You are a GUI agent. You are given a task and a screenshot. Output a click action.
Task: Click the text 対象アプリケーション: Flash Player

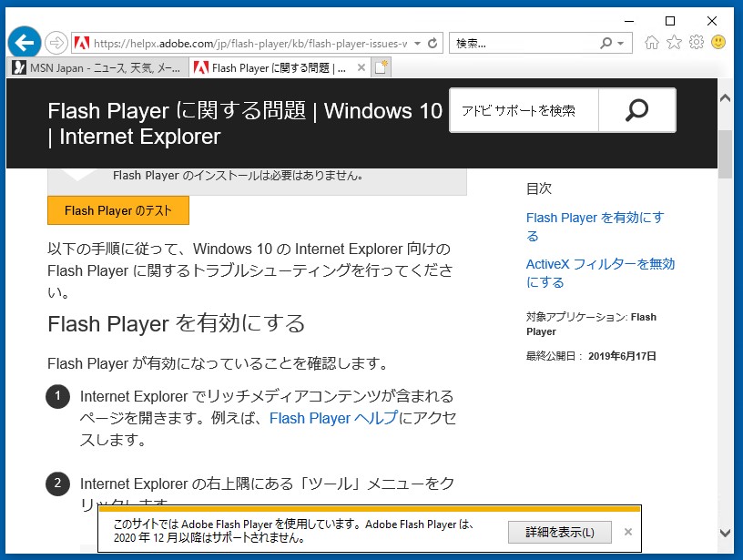coord(591,324)
